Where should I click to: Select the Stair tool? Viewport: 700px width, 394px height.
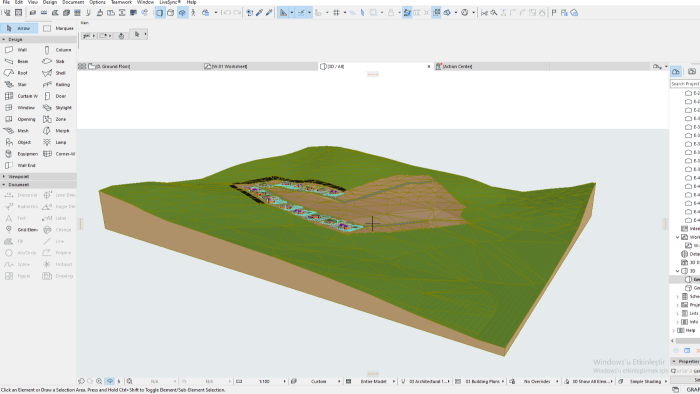[19, 84]
